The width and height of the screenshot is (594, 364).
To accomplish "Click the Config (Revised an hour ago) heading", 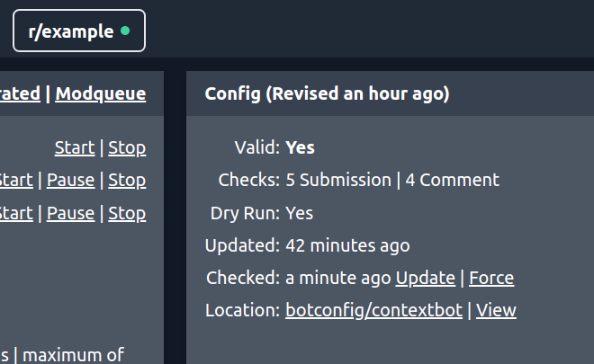I will pyautogui.click(x=327, y=93).
